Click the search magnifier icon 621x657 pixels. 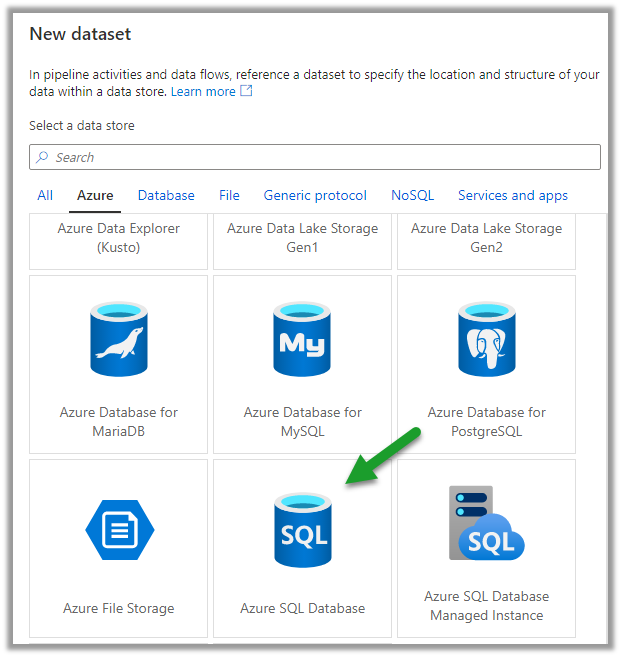[42, 157]
